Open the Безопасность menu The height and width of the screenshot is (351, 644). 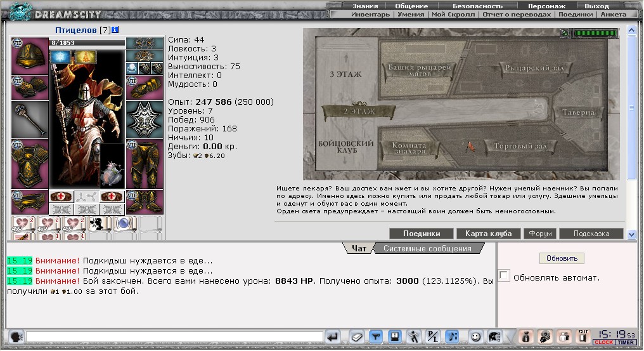[477, 6]
